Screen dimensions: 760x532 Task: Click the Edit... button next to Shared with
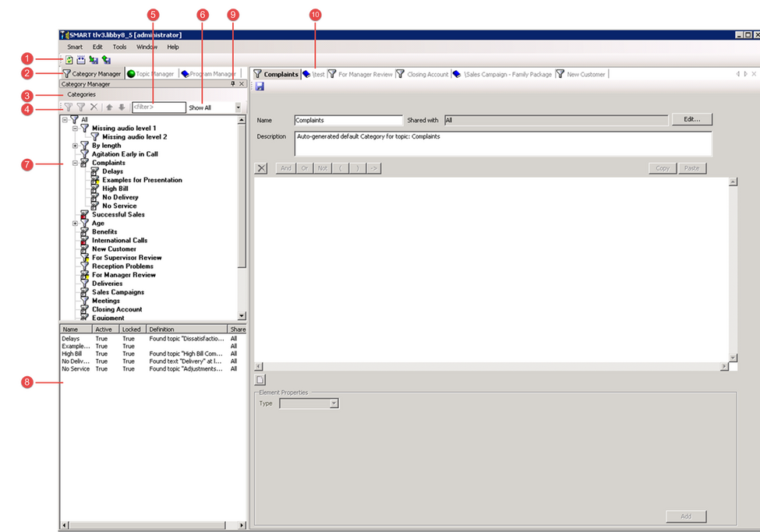[691, 120]
